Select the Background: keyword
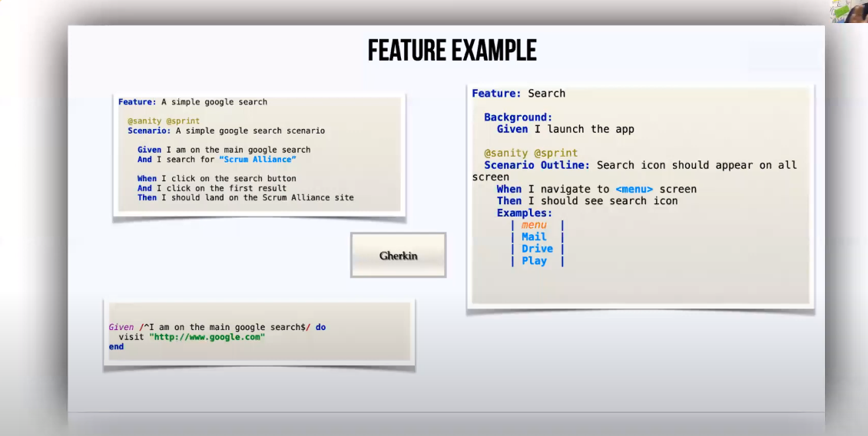The image size is (868, 436). coord(518,117)
